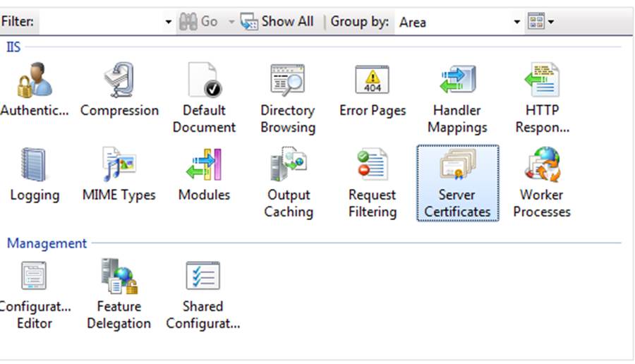The height and width of the screenshot is (364, 635).
Task: Click the Go binoculars button
Action: tap(199, 21)
